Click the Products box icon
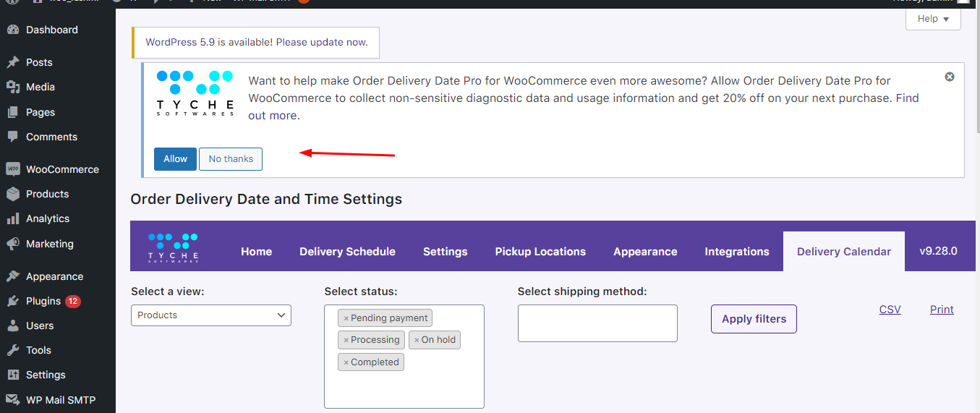 point(13,194)
